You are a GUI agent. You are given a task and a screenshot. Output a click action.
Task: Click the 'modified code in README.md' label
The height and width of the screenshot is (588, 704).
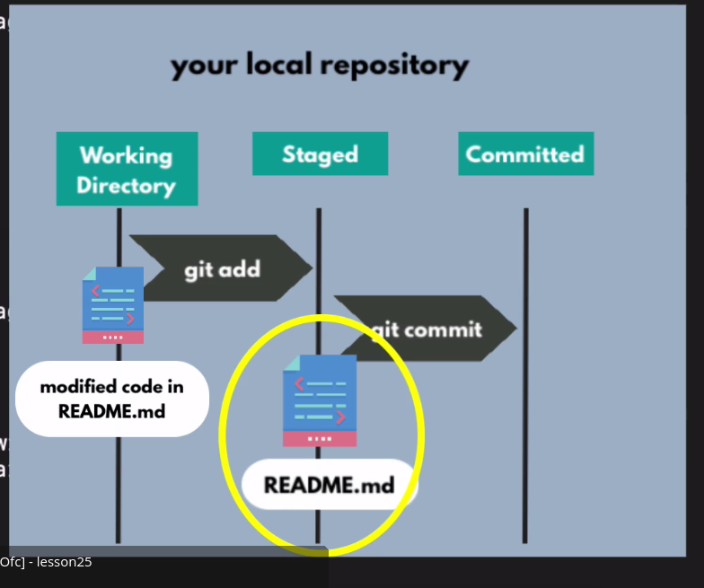click(112, 399)
